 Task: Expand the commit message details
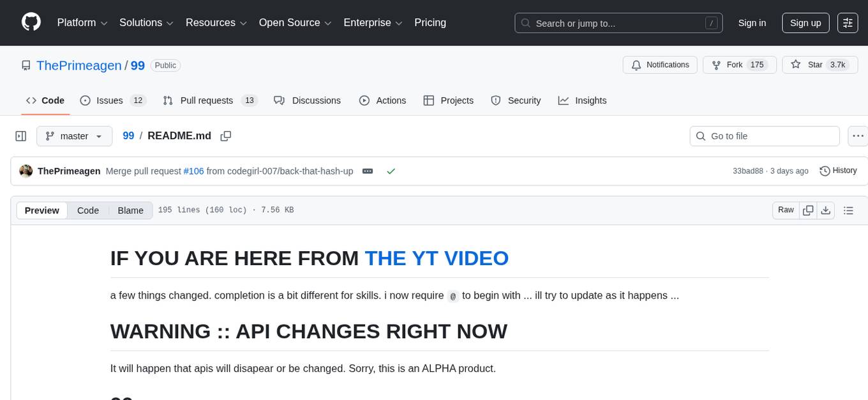368,171
